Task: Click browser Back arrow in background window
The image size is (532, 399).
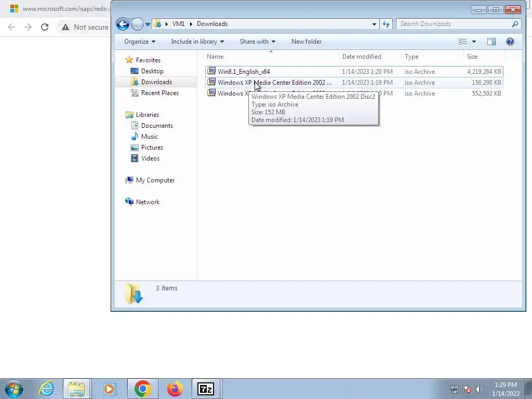Action: (11, 27)
